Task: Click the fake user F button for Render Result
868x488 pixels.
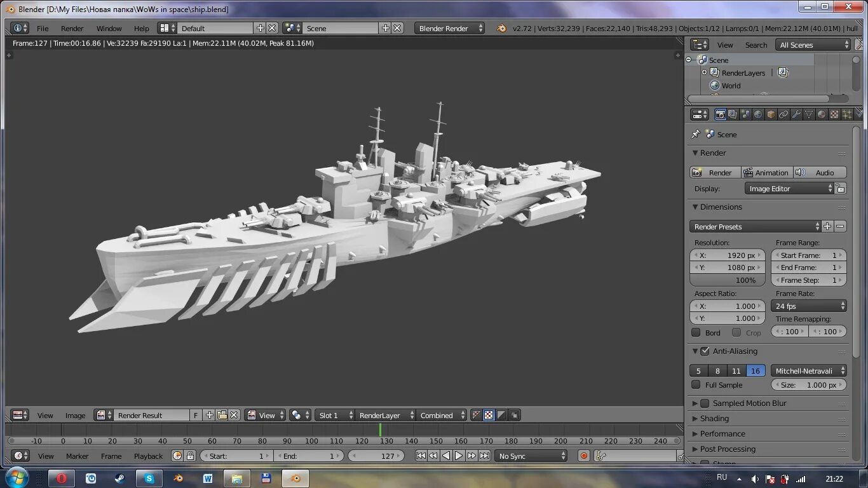Action: click(196, 415)
